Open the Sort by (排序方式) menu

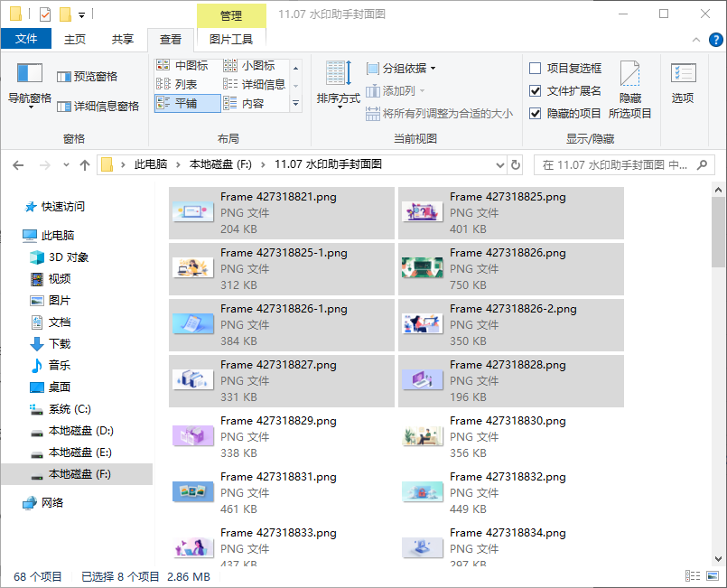339,85
